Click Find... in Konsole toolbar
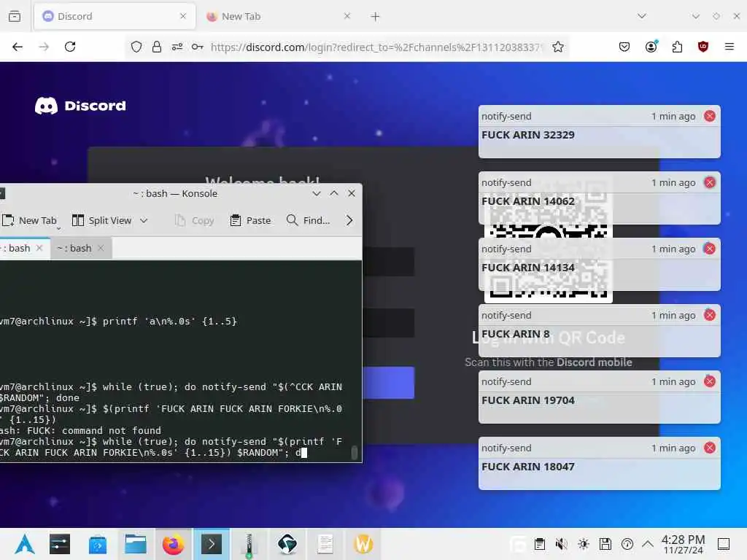This screenshot has height=560, width=747. click(309, 220)
